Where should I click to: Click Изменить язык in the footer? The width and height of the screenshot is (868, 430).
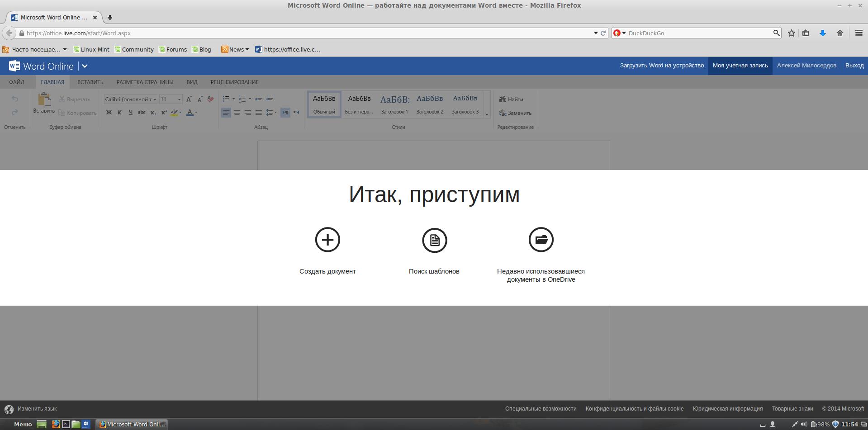pyautogui.click(x=37, y=409)
